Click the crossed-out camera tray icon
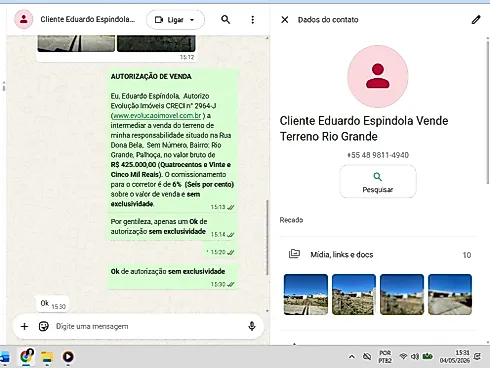This screenshot has height=368, width=490. pyautogui.click(x=367, y=357)
